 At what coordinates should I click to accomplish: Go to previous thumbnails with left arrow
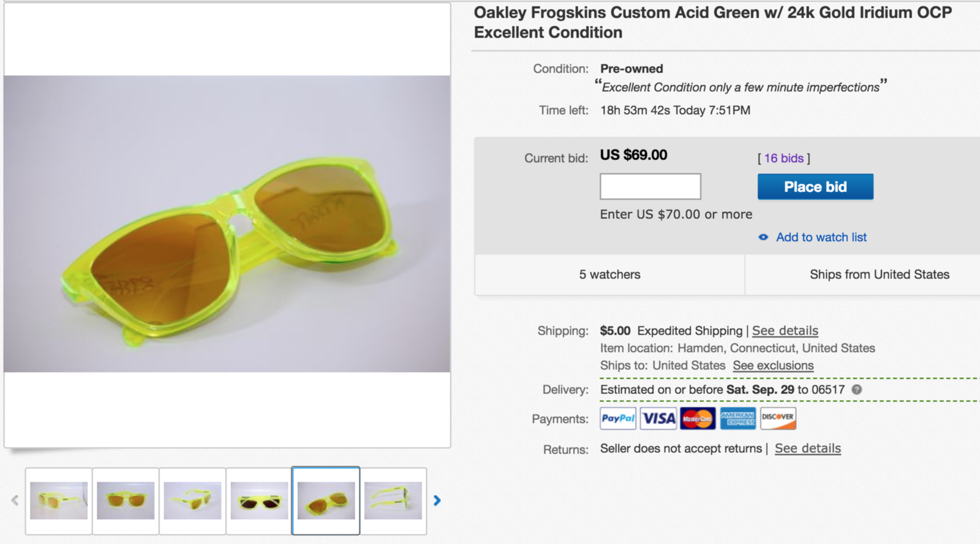15,501
